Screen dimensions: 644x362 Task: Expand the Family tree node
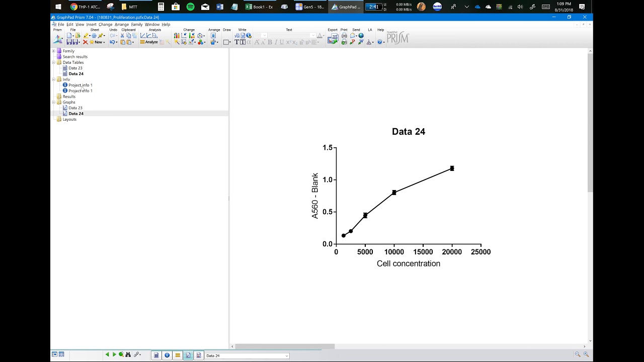pos(53,51)
